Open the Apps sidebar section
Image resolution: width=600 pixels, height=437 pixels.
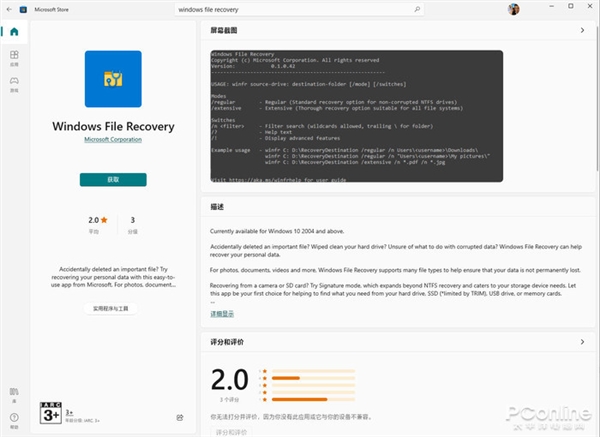click(x=14, y=58)
